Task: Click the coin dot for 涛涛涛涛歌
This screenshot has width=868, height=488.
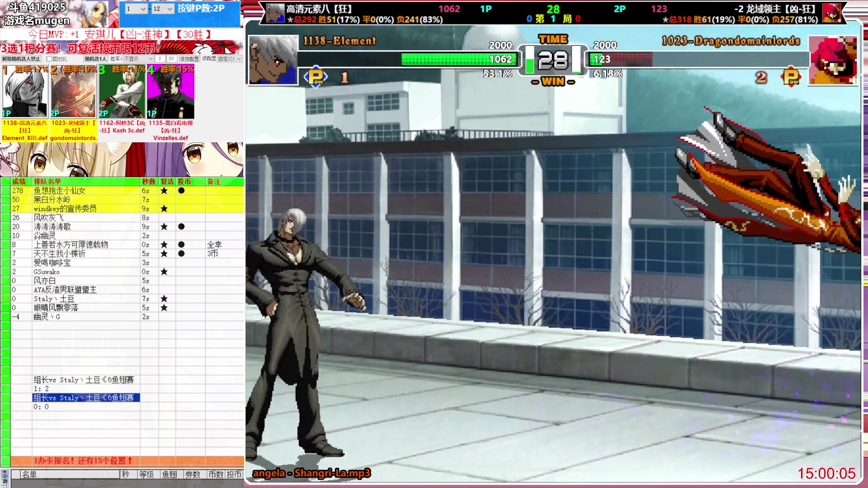Action: click(181, 227)
